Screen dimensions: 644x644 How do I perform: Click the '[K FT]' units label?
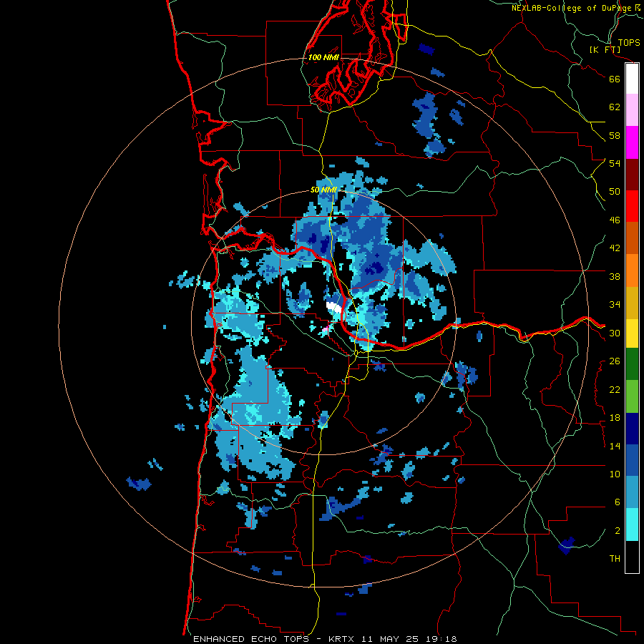point(605,49)
